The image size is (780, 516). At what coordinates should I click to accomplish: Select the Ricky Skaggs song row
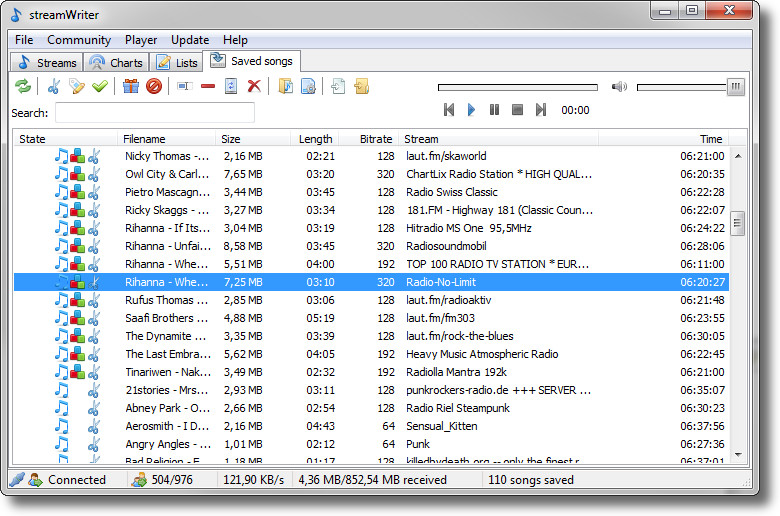point(371,210)
